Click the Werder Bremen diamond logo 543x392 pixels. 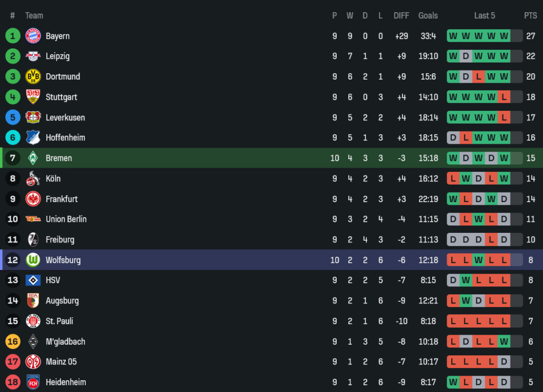(33, 158)
